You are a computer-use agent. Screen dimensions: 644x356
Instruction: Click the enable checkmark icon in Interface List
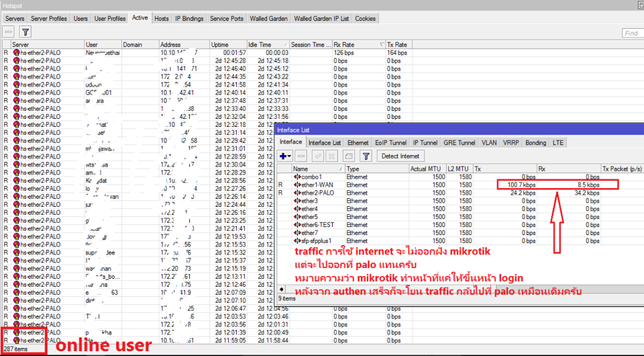317,156
